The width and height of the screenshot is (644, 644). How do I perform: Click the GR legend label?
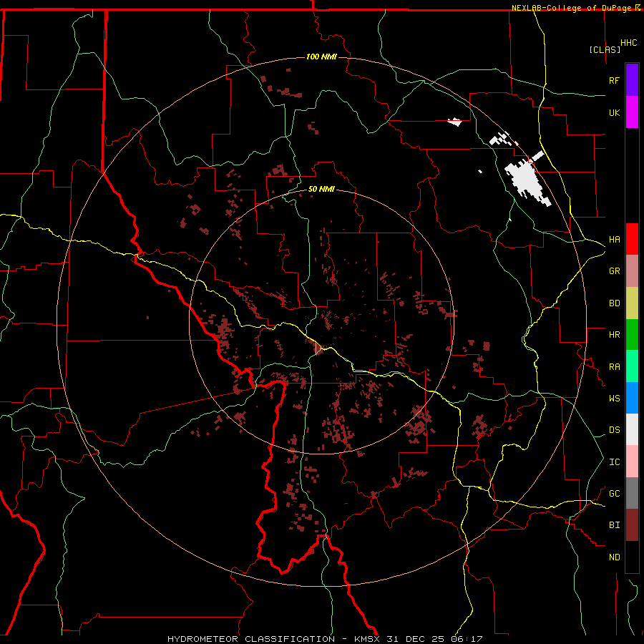pyautogui.click(x=614, y=271)
